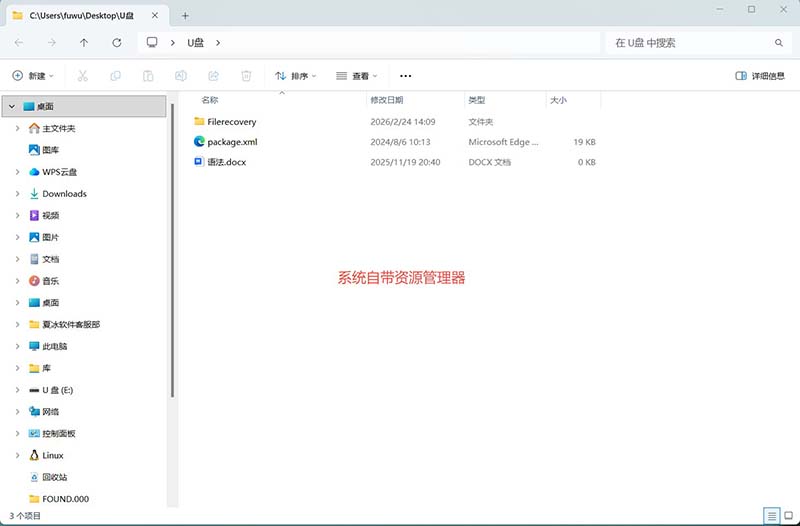
Task: Expand the 视频 tree node
Action: click(17, 215)
